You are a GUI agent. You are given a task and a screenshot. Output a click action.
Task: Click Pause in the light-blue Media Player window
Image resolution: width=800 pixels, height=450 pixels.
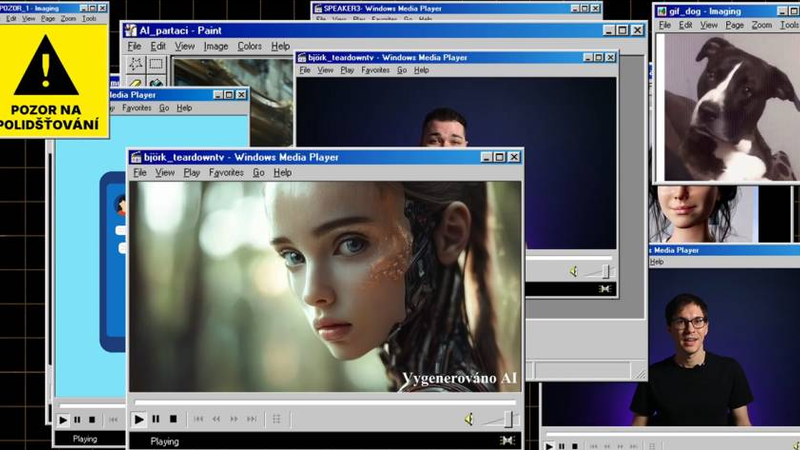point(77,420)
